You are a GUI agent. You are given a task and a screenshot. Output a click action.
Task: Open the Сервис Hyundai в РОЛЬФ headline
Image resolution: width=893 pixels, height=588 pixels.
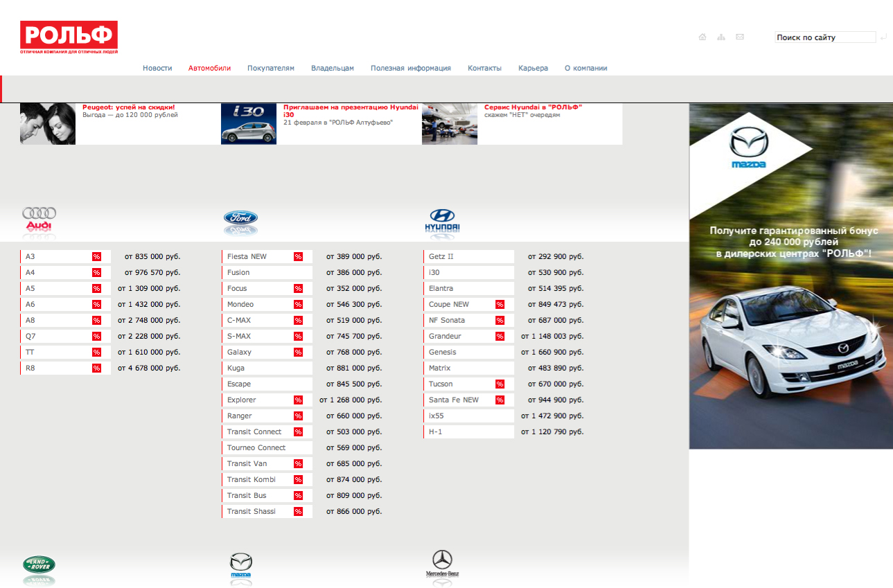533,107
